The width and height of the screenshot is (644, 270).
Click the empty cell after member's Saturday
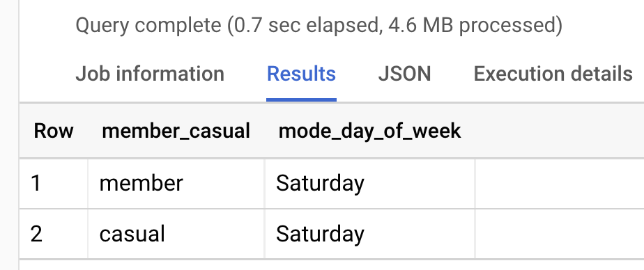(x=560, y=183)
